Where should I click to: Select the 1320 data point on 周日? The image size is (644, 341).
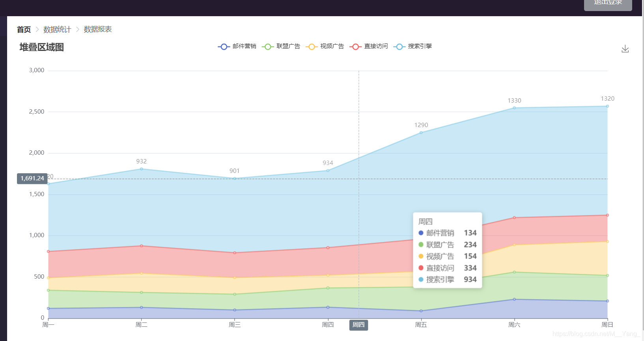[607, 106]
